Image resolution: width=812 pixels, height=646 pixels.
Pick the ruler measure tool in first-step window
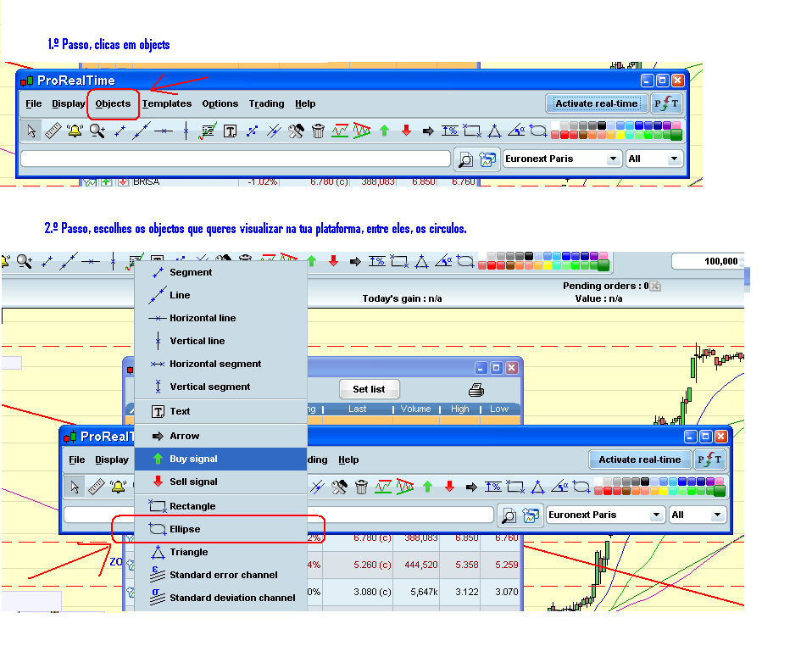pyautogui.click(x=53, y=131)
